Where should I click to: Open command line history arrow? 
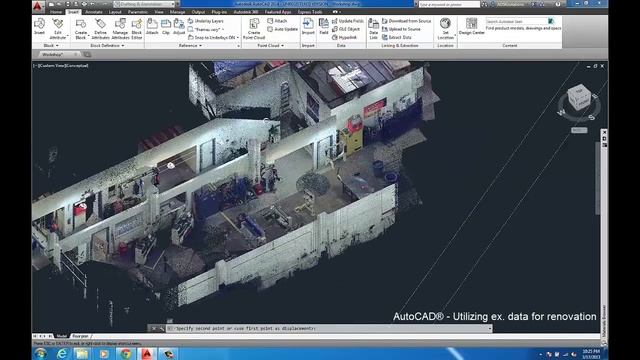489,328
